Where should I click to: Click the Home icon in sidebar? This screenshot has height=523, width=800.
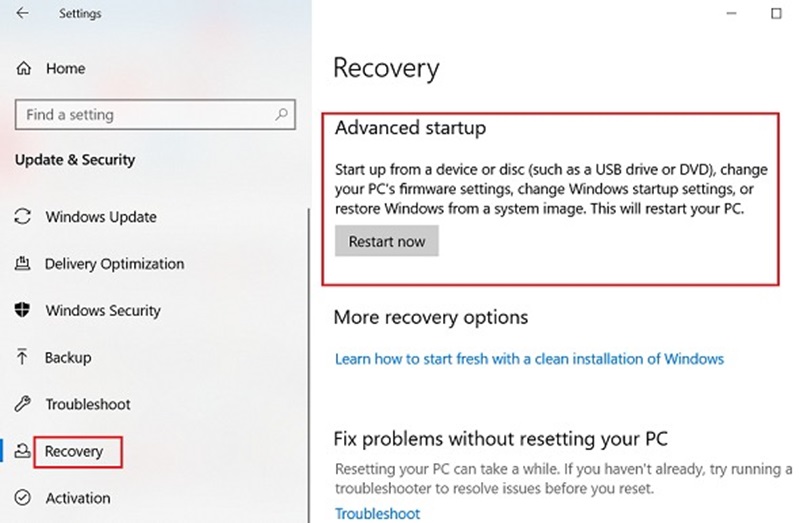24,69
